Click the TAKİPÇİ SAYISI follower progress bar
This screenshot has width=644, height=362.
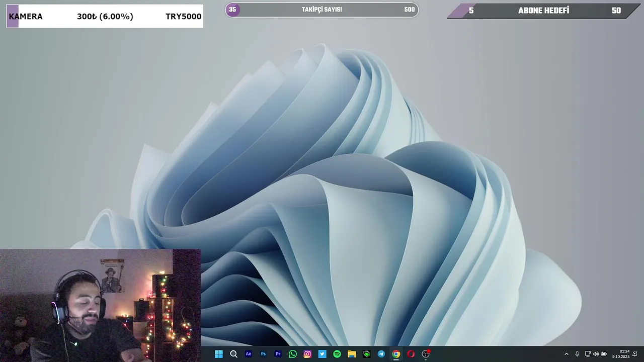(x=322, y=10)
